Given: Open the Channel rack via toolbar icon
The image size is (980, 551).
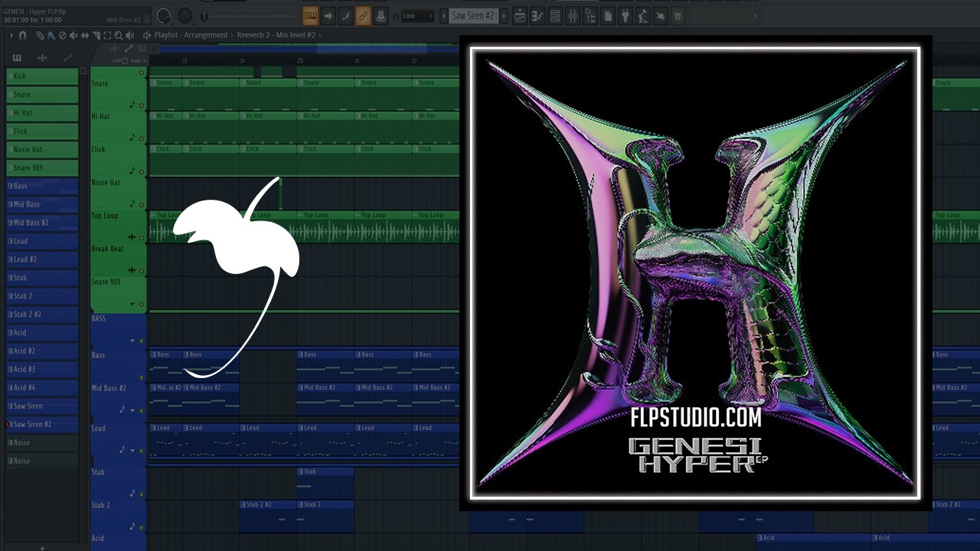Looking at the screenshot, I should point(555,15).
